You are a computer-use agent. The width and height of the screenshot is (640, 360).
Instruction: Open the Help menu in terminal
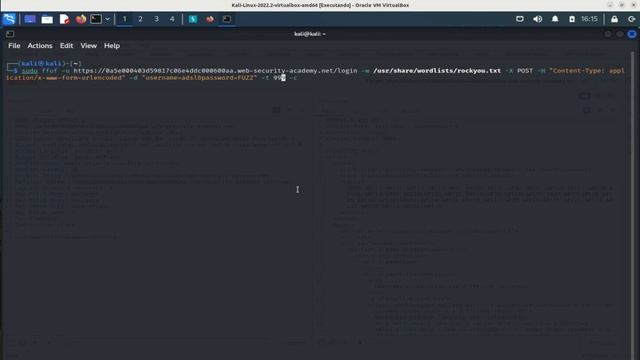(x=112, y=46)
